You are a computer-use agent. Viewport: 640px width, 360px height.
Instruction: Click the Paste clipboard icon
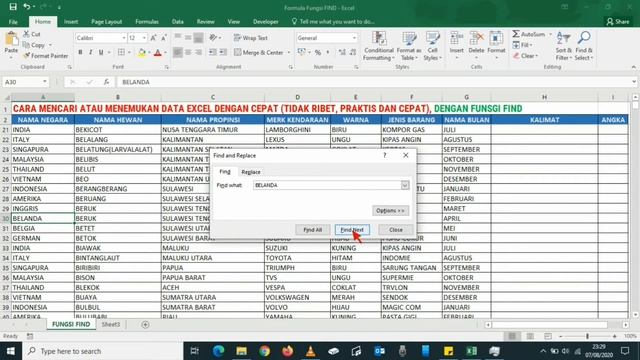click(11, 40)
